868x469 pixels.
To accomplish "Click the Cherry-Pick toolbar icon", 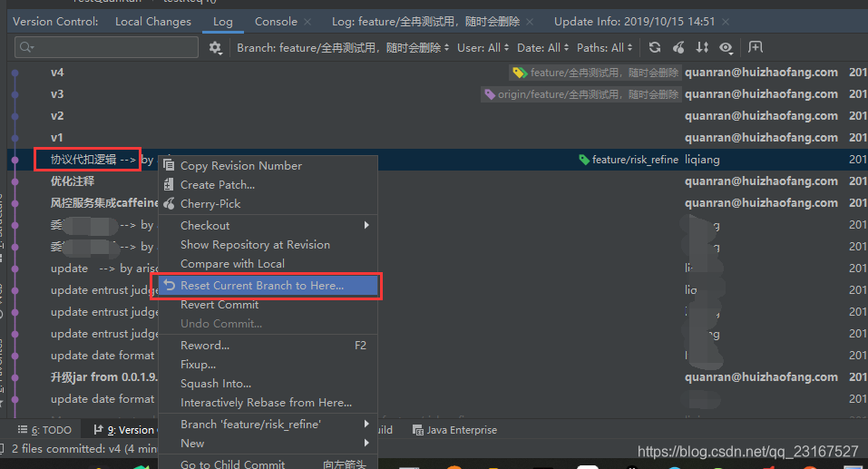I will (678, 47).
